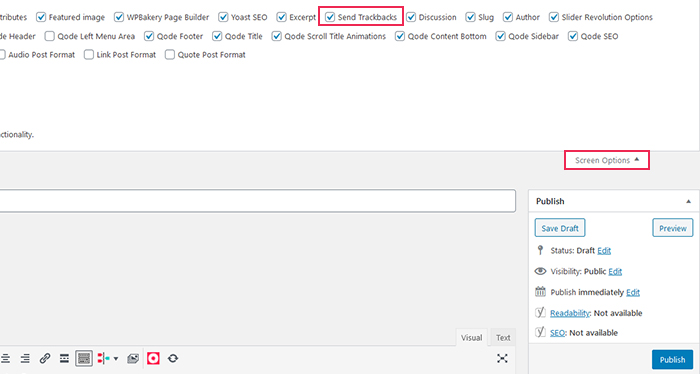Viewport: 700px width, 374px height.
Task: Switch to the Text editor tab
Action: tap(503, 337)
